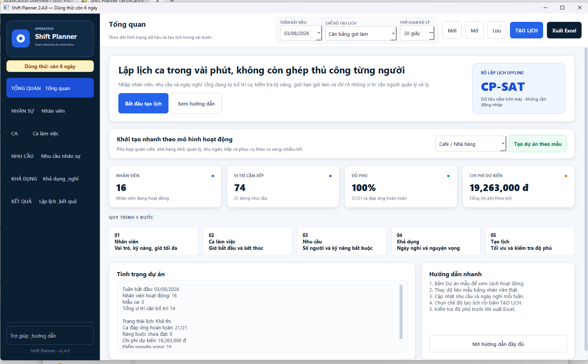This screenshot has height=364, width=588.
Task: Select step card '02 Ca làm việc'
Action: (x=248, y=241)
